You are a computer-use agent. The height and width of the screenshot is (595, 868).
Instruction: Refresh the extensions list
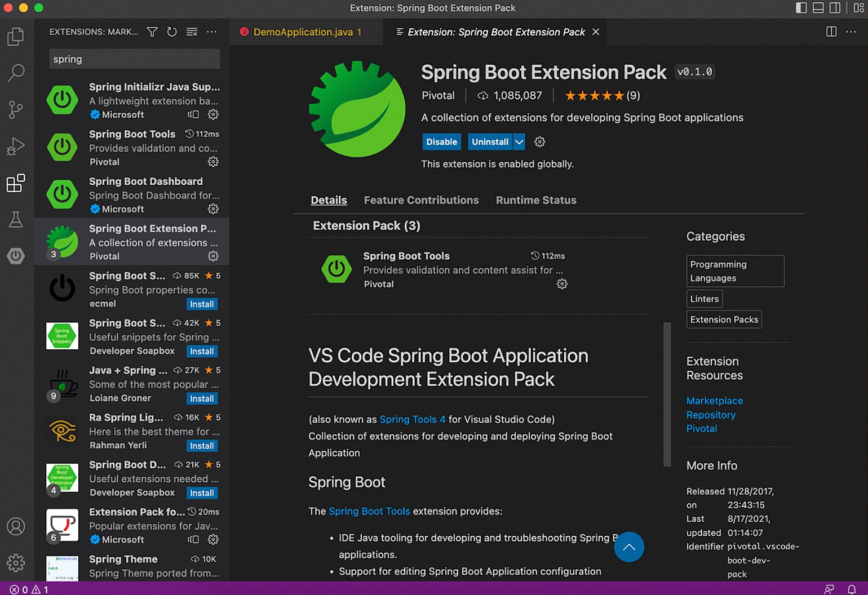point(172,32)
